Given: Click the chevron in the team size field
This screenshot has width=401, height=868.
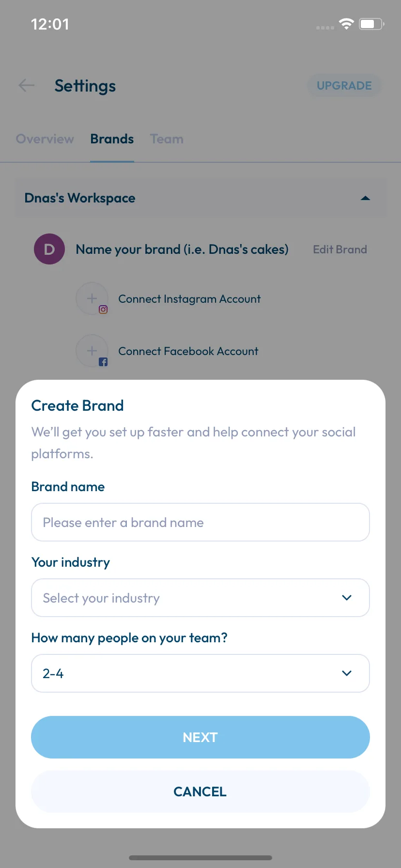Looking at the screenshot, I should tap(347, 673).
